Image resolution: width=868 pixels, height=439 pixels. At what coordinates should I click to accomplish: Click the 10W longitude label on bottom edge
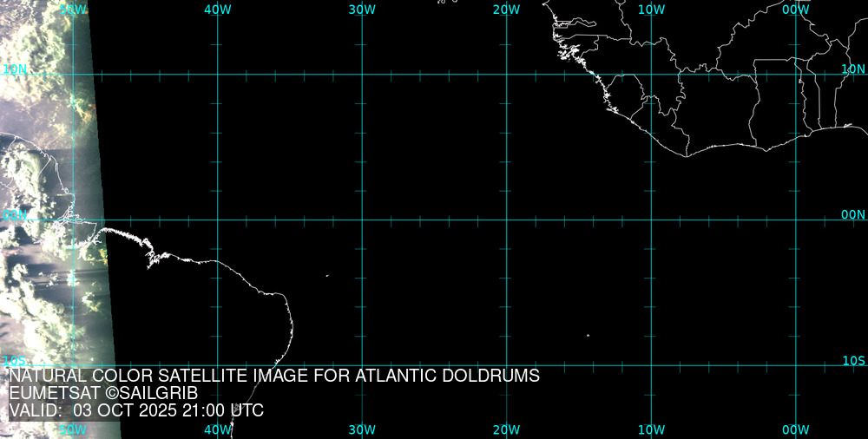(x=651, y=429)
